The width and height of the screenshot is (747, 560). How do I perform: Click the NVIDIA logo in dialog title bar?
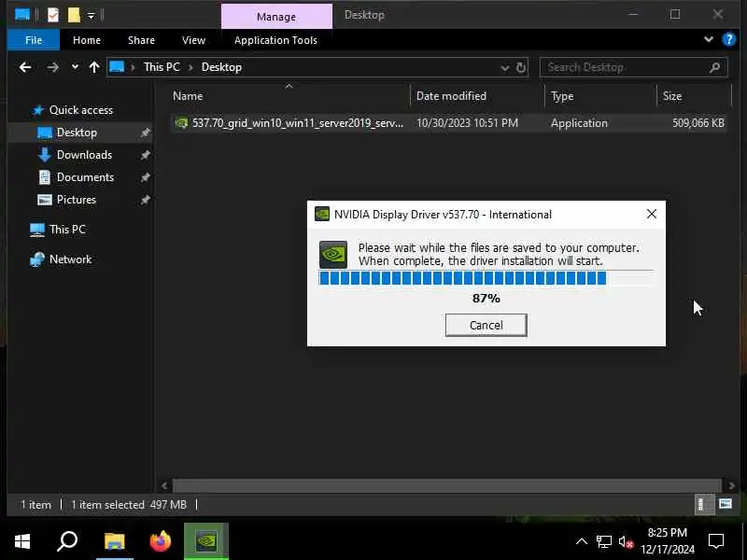[x=322, y=215]
